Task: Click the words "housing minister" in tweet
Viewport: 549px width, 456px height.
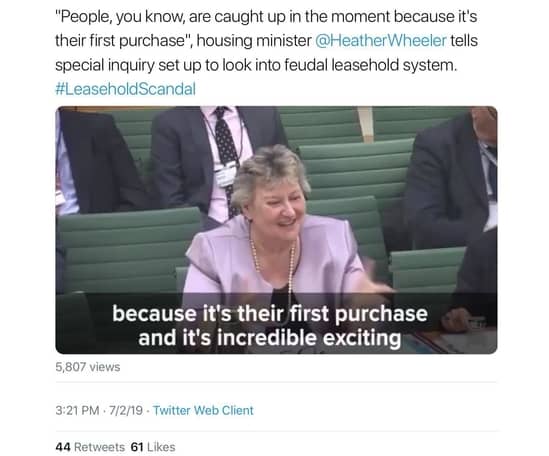Action: click(254, 41)
